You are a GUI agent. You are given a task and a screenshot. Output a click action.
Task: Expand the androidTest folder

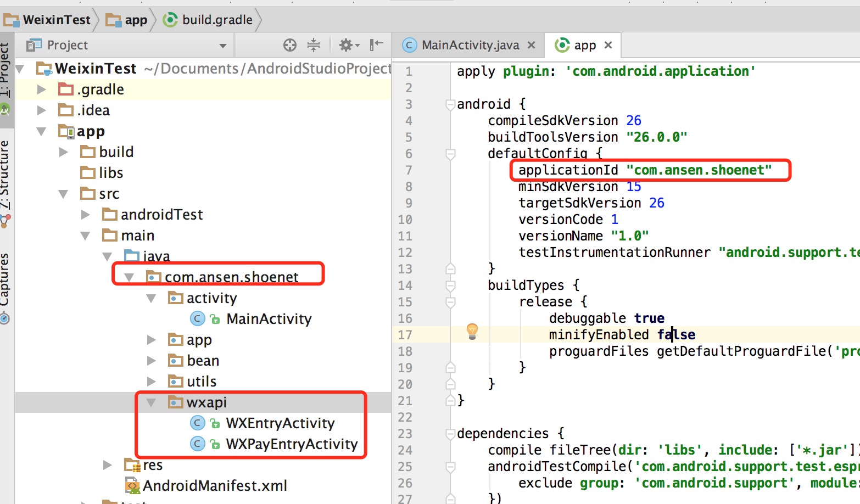tap(86, 215)
